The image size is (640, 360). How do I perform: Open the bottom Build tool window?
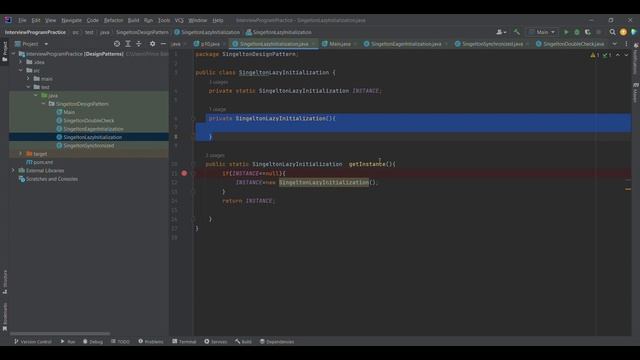pos(243,342)
